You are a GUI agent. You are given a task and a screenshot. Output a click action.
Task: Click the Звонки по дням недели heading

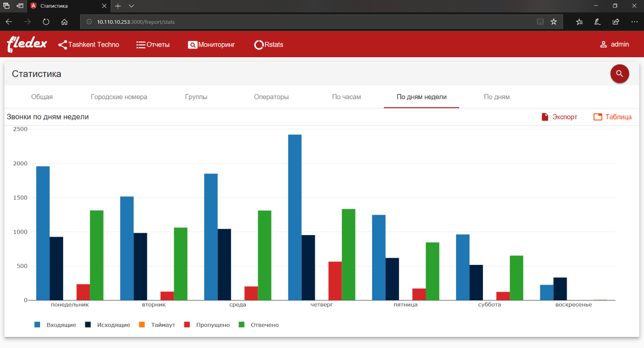[48, 117]
